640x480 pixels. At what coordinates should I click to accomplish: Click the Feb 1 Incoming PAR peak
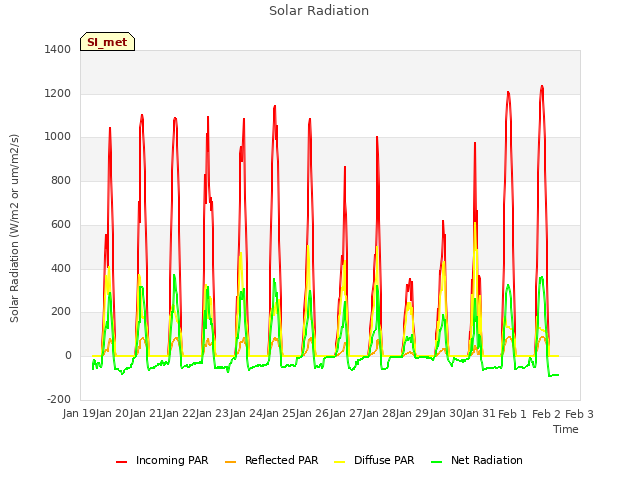pos(508,93)
